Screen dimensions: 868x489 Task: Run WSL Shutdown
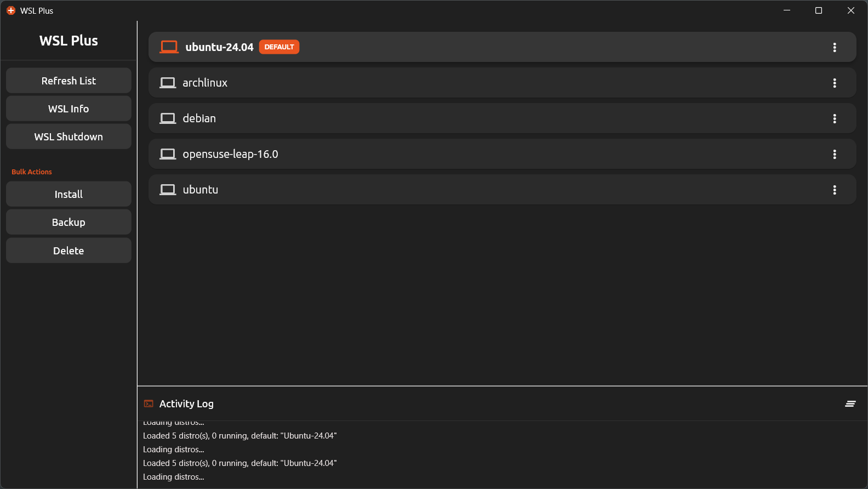tap(68, 137)
